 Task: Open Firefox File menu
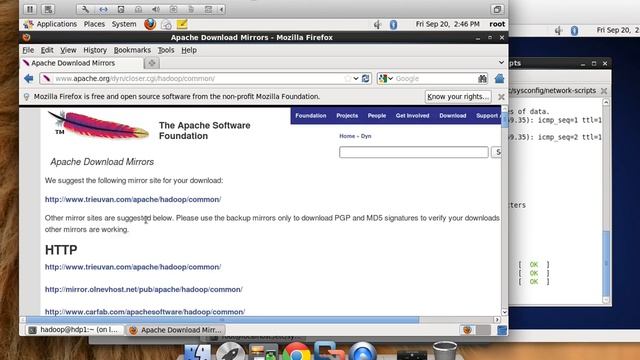(28, 50)
